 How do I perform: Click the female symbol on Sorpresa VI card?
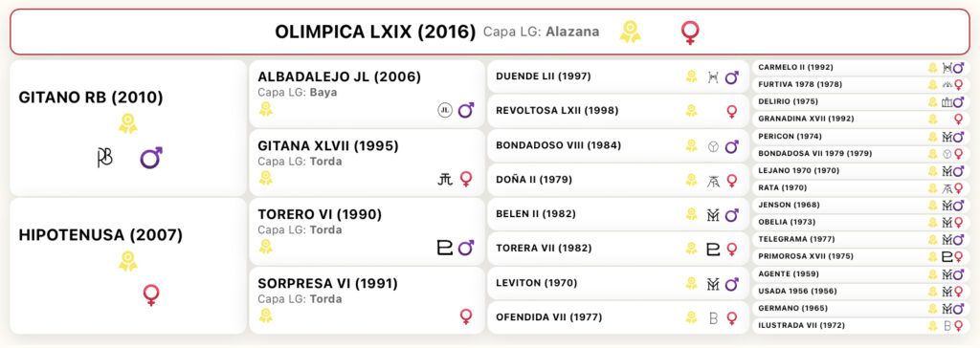coord(466,316)
